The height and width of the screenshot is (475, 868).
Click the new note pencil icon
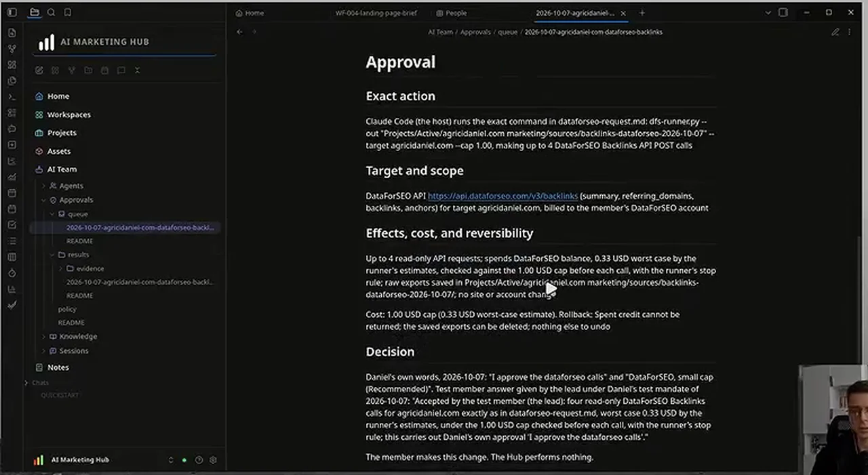[x=39, y=70]
